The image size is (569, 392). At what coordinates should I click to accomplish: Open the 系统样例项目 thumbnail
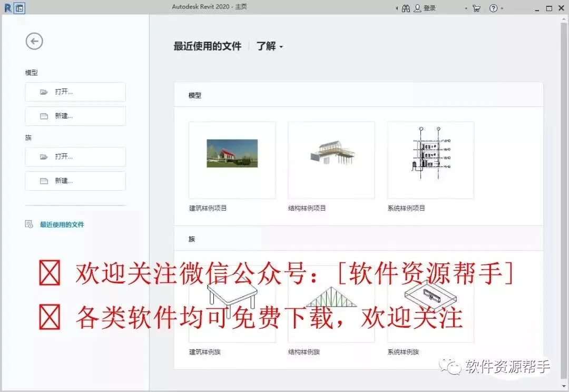coord(431,160)
